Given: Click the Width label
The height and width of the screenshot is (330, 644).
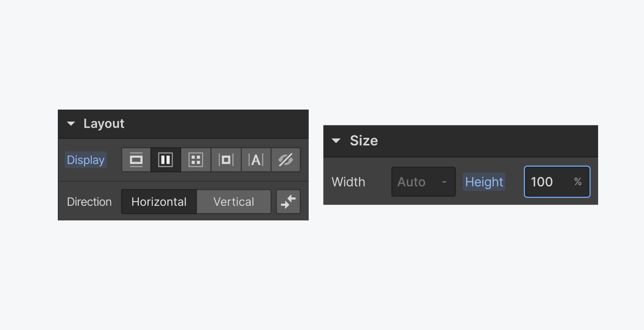Looking at the screenshot, I should 348,182.
